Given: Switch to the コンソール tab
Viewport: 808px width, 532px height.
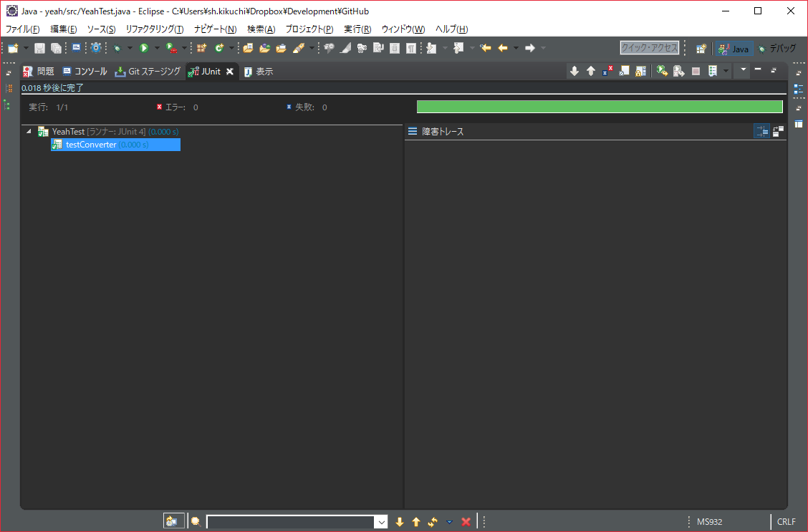Looking at the screenshot, I should (85, 72).
